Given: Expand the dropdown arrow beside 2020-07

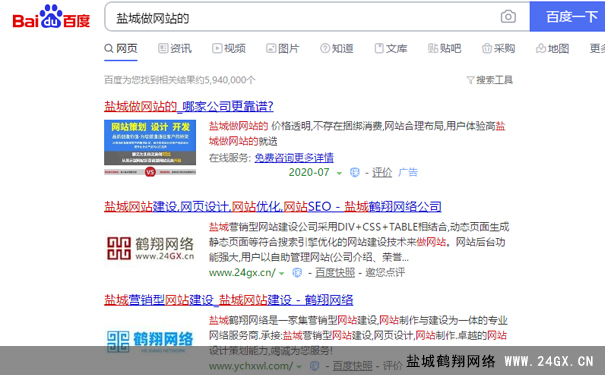Looking at the screenshot, I should tap(339, 173).
